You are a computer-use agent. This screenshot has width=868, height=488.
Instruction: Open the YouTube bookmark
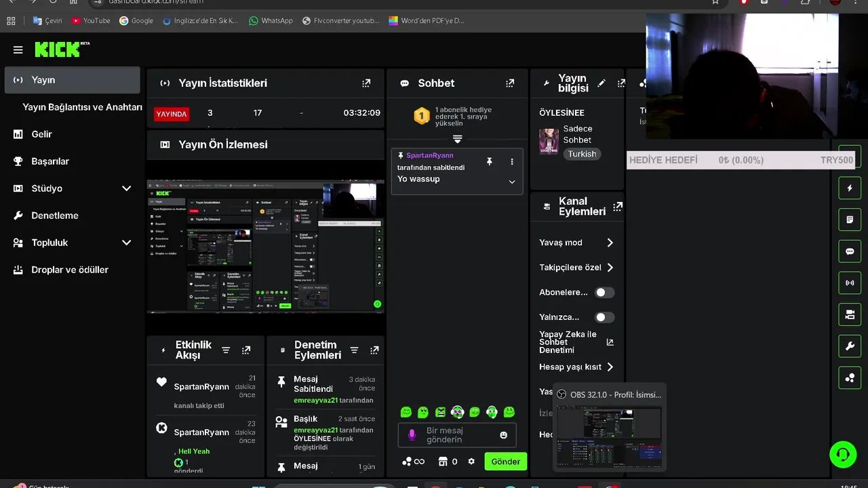coord(91,21)
